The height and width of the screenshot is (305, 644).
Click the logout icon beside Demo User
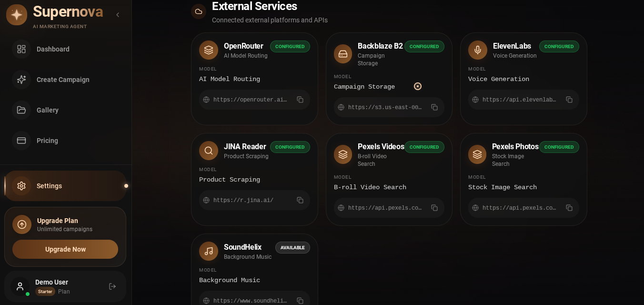point(112,286)
